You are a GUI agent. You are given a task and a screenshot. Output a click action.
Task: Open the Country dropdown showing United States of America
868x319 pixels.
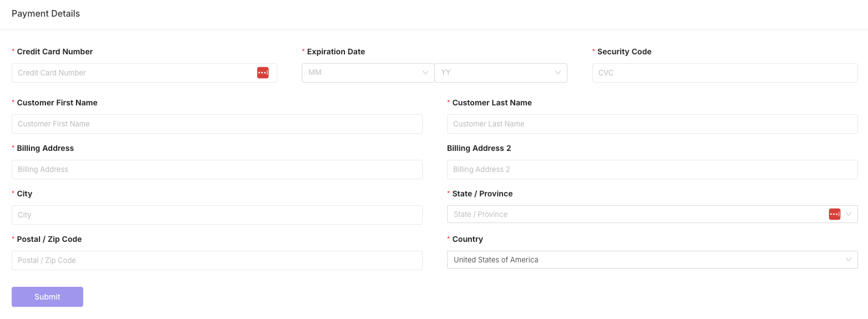(x=652, y=260)
